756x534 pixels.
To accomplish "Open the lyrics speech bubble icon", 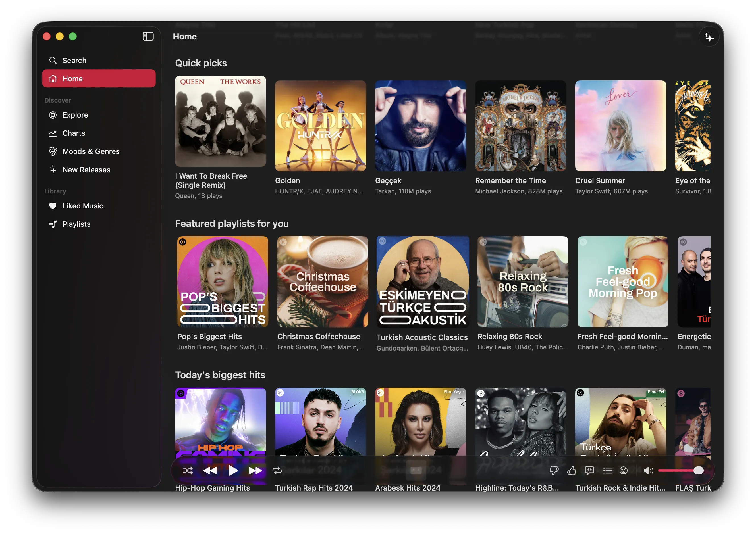I will [589, 470].
